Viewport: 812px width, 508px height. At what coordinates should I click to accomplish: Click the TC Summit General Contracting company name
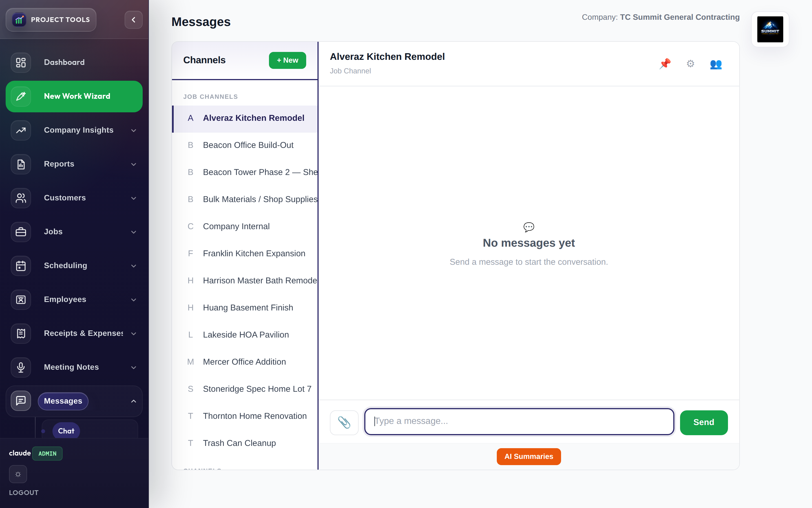(x=679, y=17)
